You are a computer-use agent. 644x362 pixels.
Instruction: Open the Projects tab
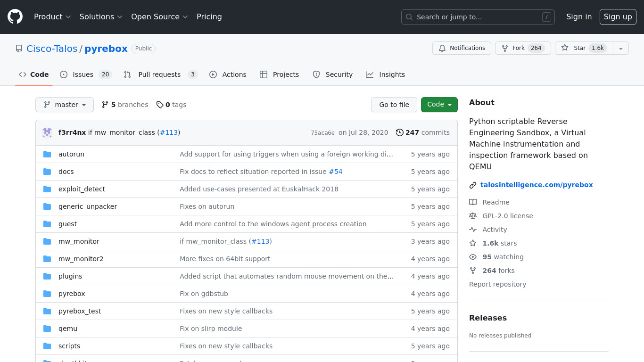pos(280,74)
